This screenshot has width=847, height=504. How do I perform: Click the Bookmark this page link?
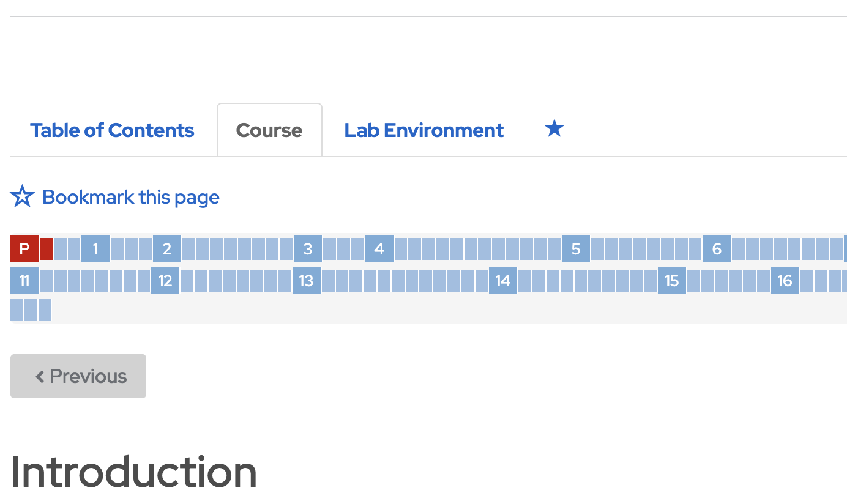point(130,197)
